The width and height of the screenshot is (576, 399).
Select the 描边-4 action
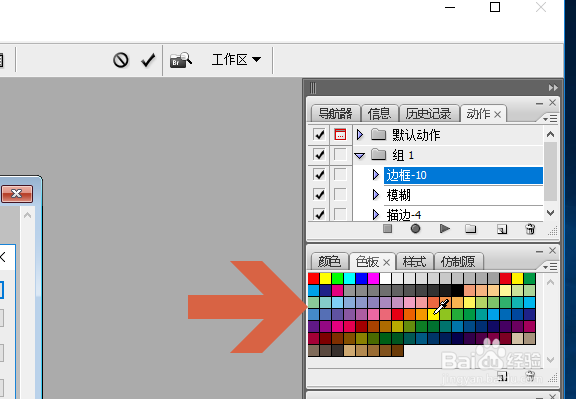tap(463, 214)
